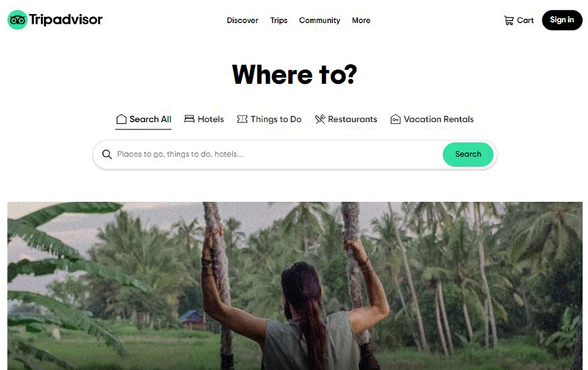Click the Hotels bed icon
The image size is (588, 370).
click(190, 119)
